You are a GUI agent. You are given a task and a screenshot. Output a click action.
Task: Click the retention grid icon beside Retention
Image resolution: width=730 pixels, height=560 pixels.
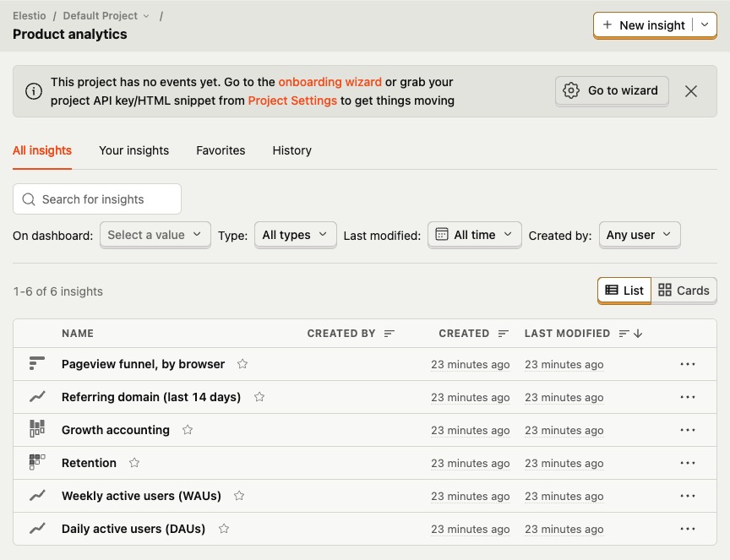pos(35,462)
